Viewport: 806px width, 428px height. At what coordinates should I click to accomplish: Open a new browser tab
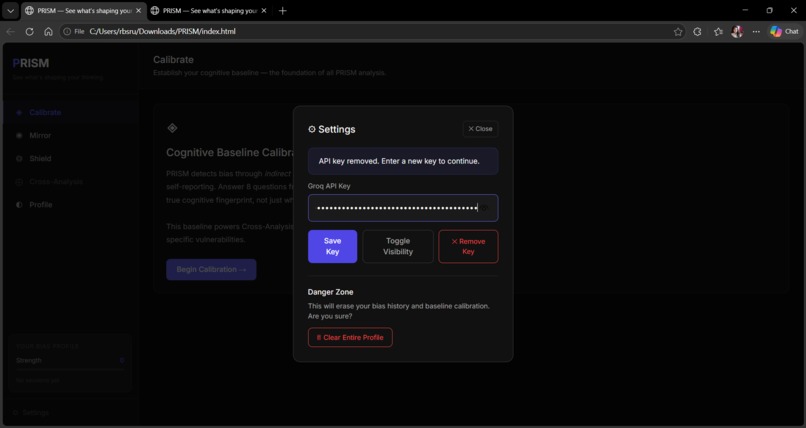(282, 11)
